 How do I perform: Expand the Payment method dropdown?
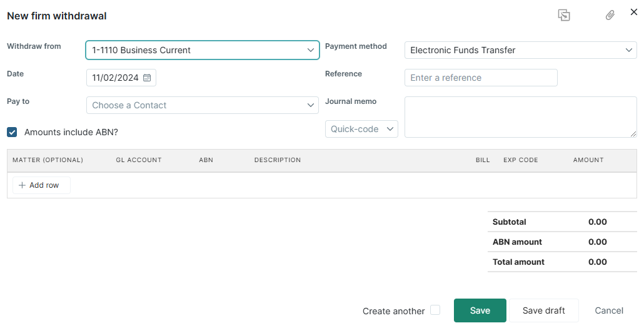click(520, 50)
